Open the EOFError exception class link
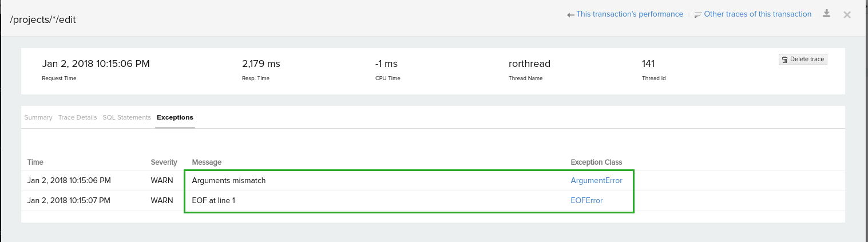 click(586, 200)
